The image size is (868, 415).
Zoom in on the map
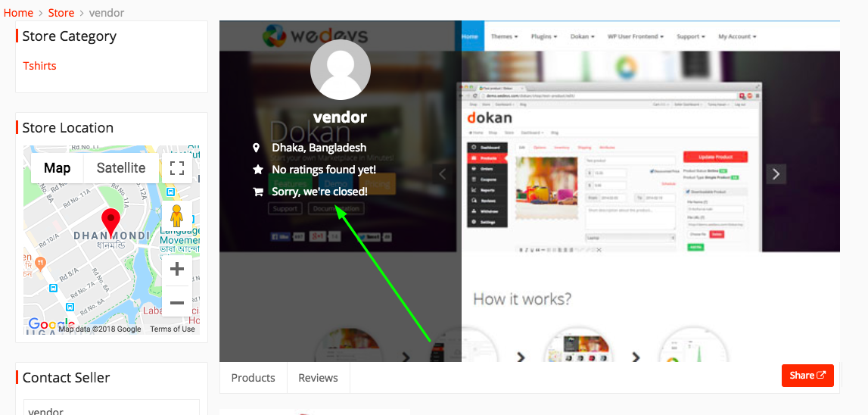tap(176, 270)
